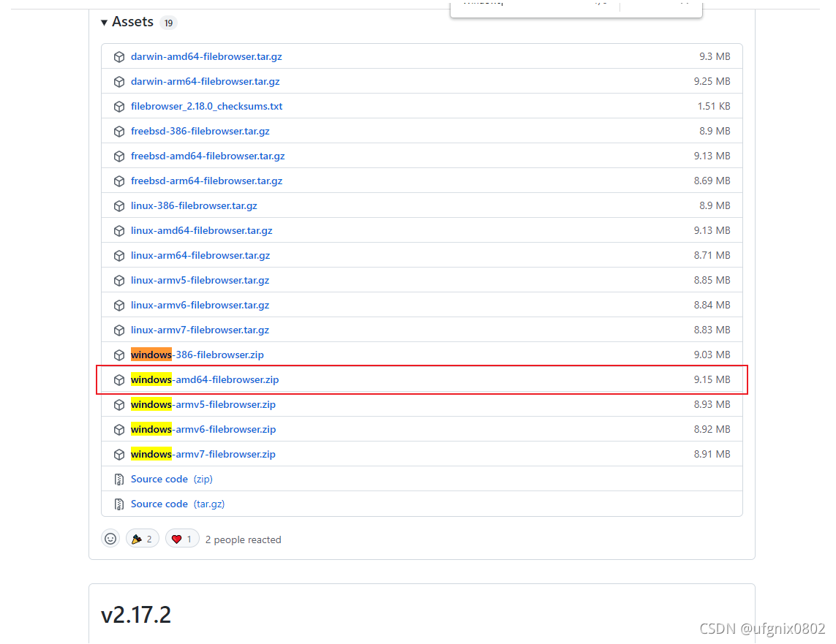Download freebsd-arm64-filebrowser.tar.gz
The image size is (836, 644).
point(206,181)
